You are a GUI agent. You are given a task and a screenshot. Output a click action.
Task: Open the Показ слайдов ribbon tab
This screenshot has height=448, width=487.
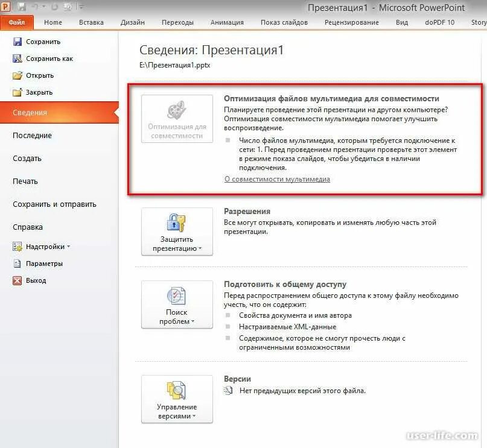point(284,22)
